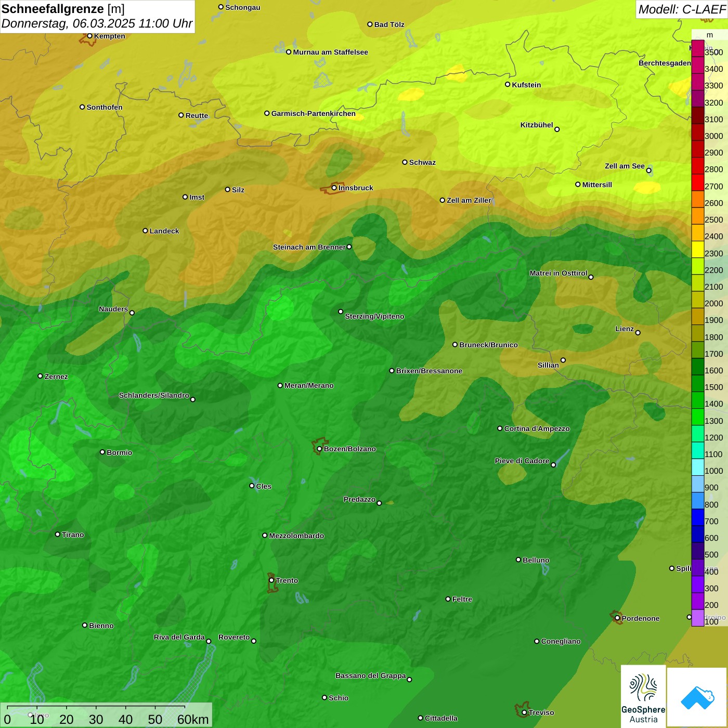Select the 700 m blue legend color
This screenshot has height=728, width=728.
point(698,517)
